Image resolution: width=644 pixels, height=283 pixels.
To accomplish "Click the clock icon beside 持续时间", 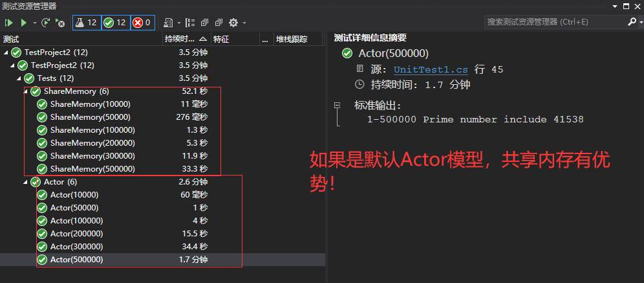I will [360, 85].
